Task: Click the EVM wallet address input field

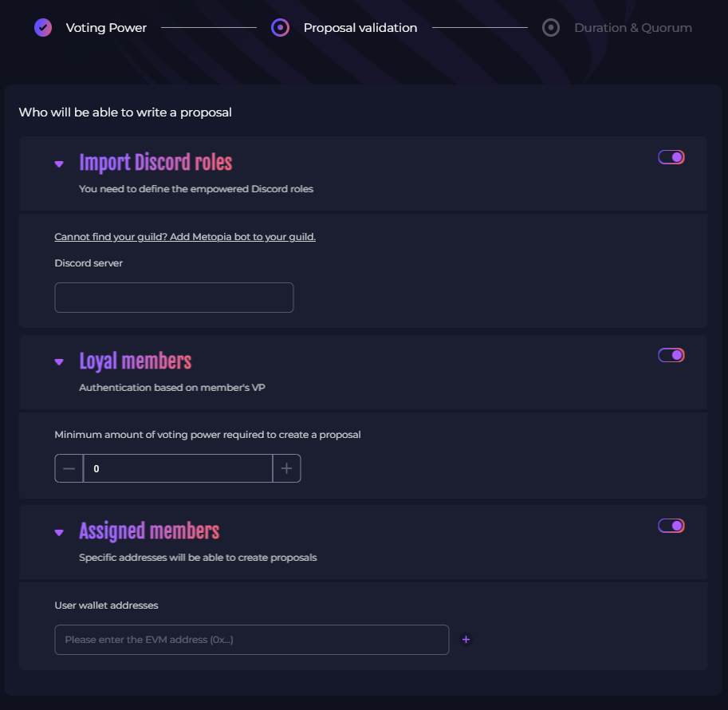Action: click(x=251, y=640)
